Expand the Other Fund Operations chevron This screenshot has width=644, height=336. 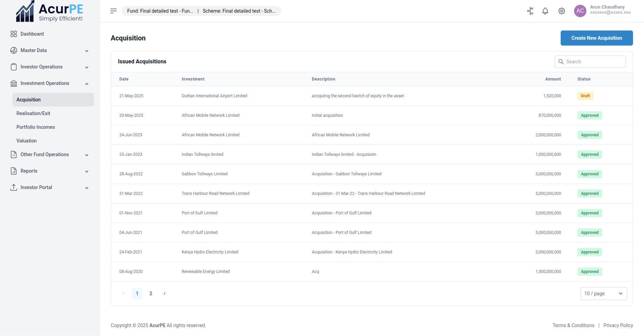87,155
